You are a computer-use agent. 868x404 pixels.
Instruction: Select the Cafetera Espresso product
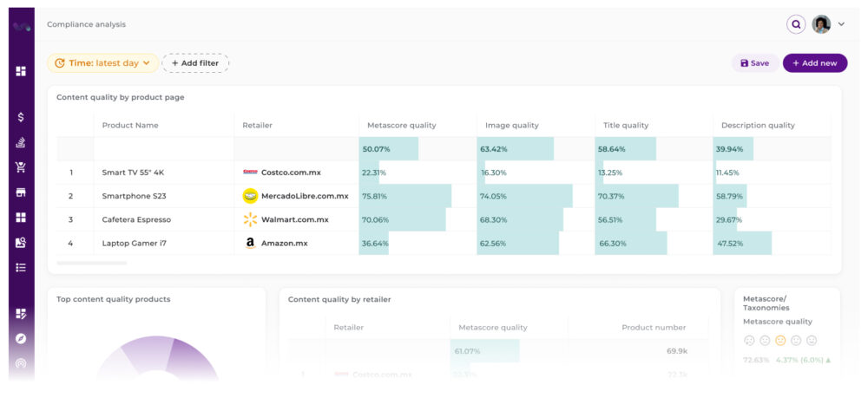pyautogui.click(x=136, y=219)
